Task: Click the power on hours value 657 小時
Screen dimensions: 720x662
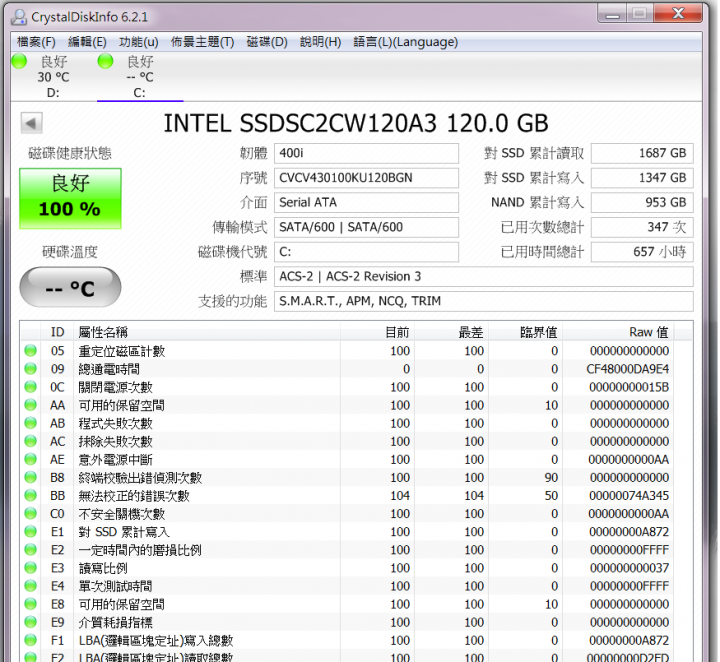Action: pos(642,252)
